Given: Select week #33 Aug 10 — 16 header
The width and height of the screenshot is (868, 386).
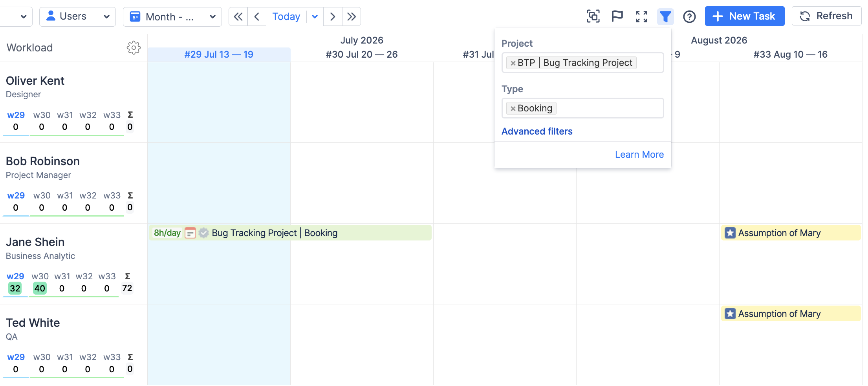Looking at the screenshot, I should pyautogui.click(x=790, y=55).
